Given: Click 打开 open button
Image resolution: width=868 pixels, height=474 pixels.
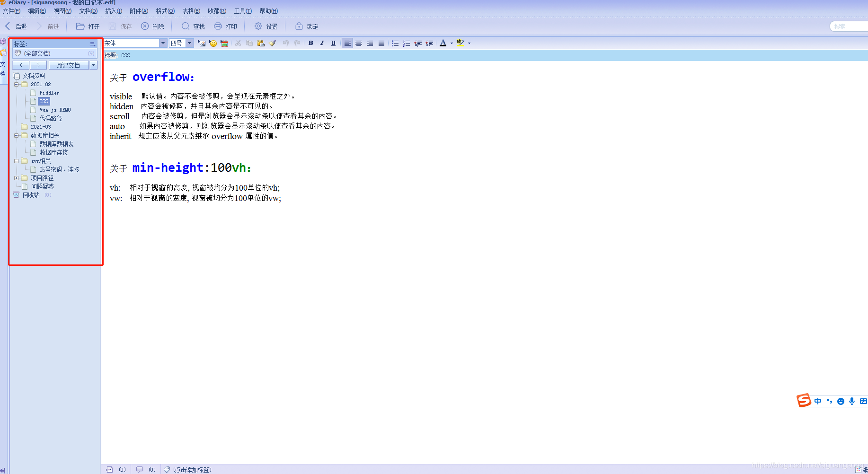Looking at the screenshot, I should coord(88,26).
